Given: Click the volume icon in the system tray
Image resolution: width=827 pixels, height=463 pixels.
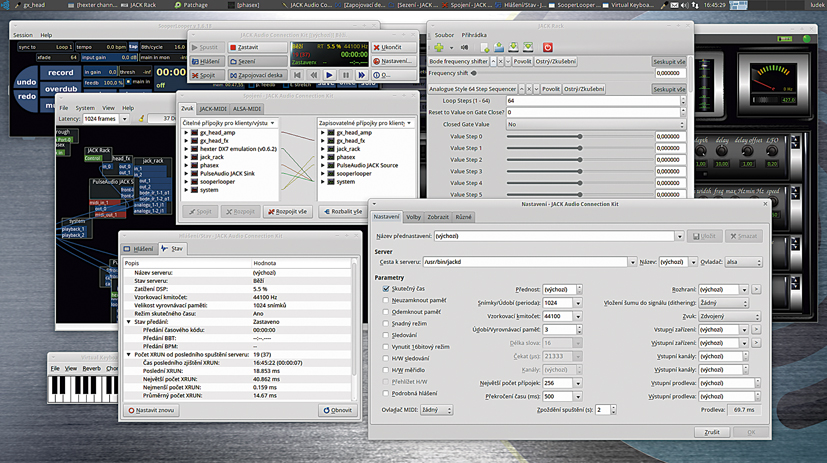Looking at the screenshot, I should click(685, 5).
